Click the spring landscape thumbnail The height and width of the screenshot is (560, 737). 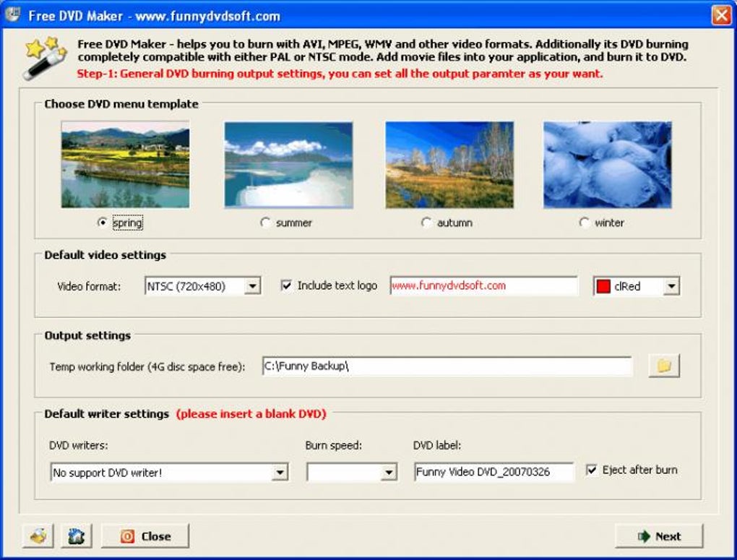126,165
